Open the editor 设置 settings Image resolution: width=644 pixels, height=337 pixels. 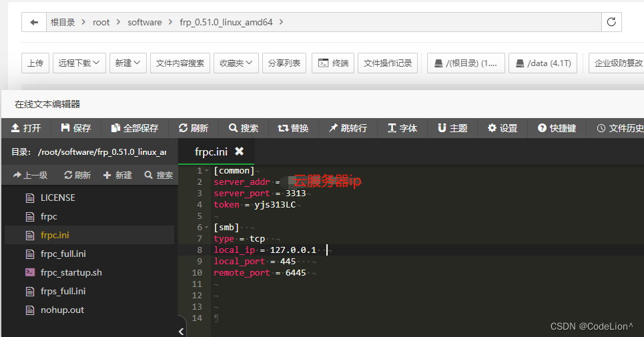click(x=503, y=128)
